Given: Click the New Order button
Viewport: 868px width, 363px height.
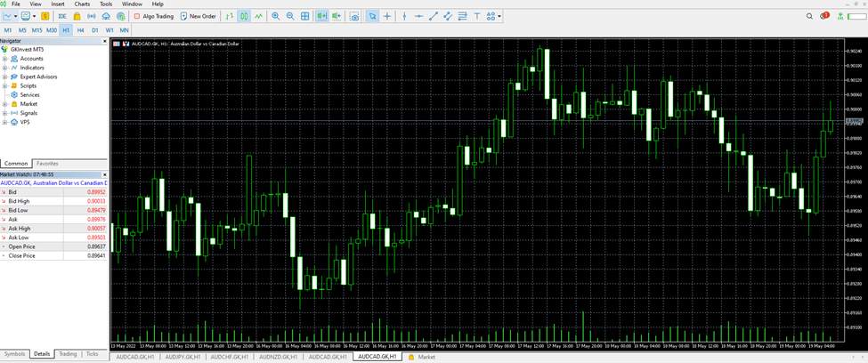Looking at the screenshot, I should [x=199, y=16].
